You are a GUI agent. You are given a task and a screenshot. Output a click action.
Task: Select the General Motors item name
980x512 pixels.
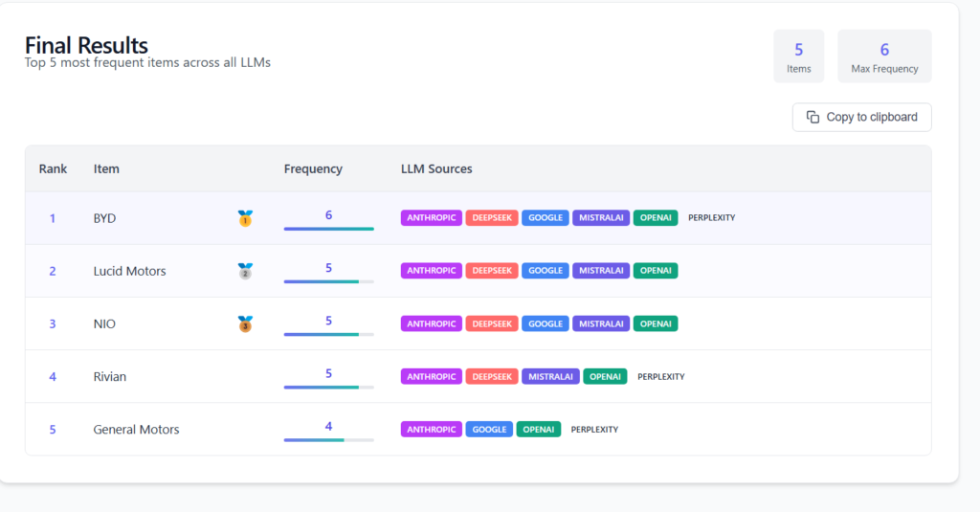[136, 430]
